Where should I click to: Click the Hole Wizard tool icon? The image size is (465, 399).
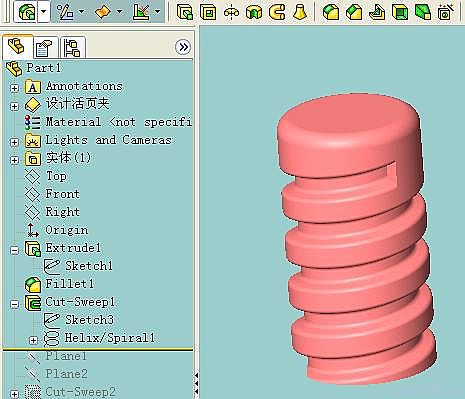tap(446, 12)
